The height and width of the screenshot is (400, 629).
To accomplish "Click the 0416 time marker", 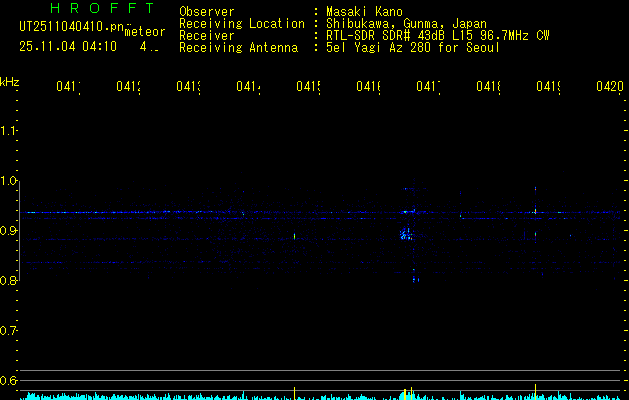I will [368, 86].
